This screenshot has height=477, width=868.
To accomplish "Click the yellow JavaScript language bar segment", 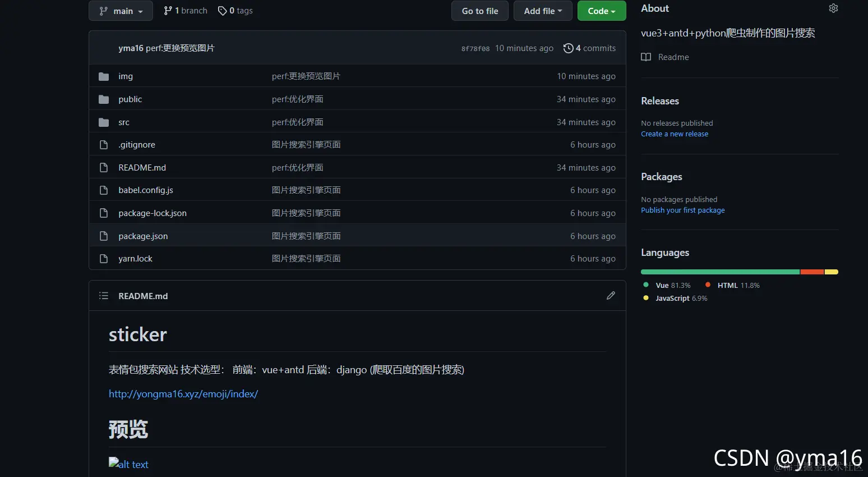I will coord(832,272).
